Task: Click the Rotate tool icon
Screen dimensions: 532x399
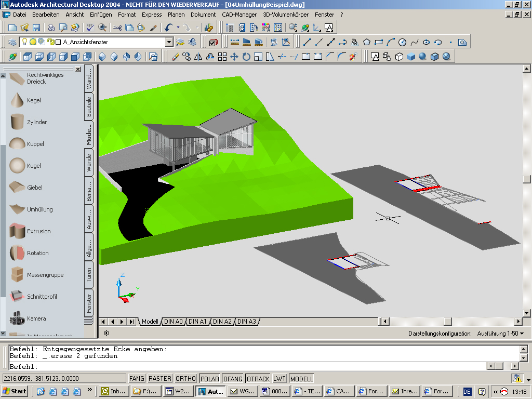Action: click(246, 57)
